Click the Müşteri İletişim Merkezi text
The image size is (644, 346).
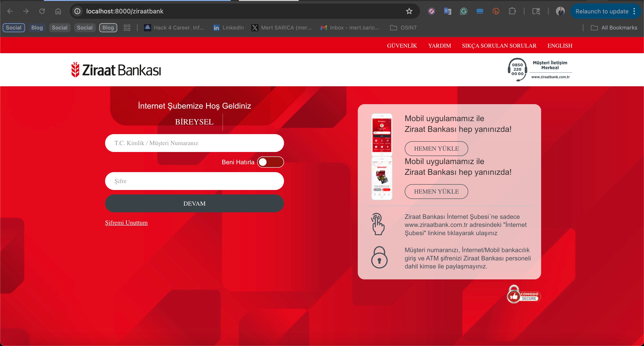point(550,65)
